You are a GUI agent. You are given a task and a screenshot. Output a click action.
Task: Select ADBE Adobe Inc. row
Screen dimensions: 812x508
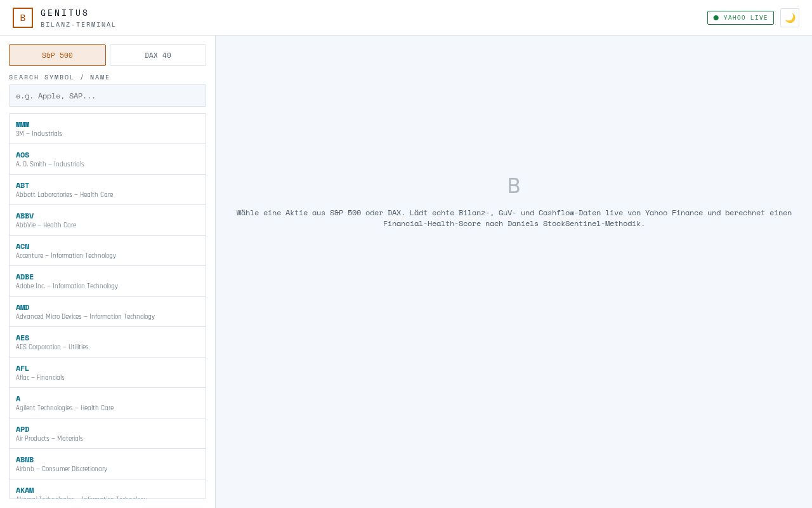pos(107,281)
